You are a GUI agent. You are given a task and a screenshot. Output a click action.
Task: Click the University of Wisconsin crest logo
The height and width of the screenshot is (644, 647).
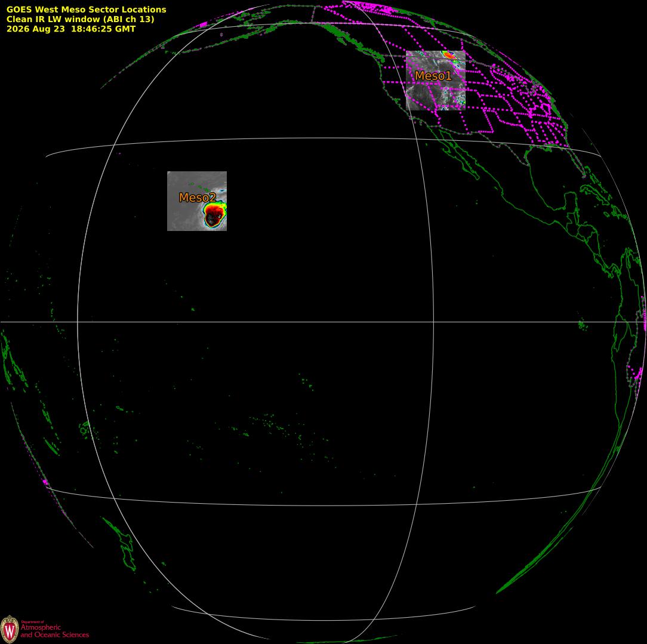(x=10, y=630)
